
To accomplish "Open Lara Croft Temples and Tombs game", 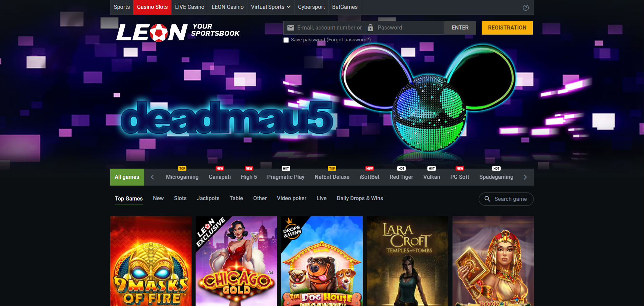I will (x=407, y=261).
